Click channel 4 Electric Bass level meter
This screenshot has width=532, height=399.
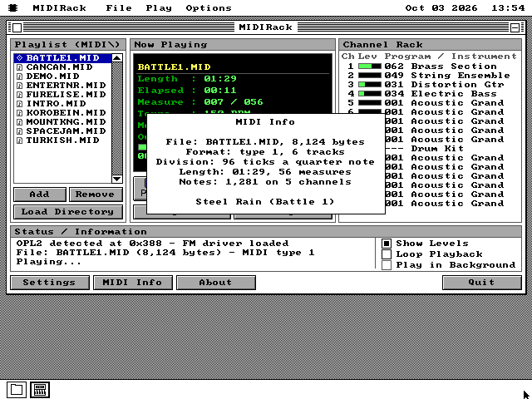(370, 94)
